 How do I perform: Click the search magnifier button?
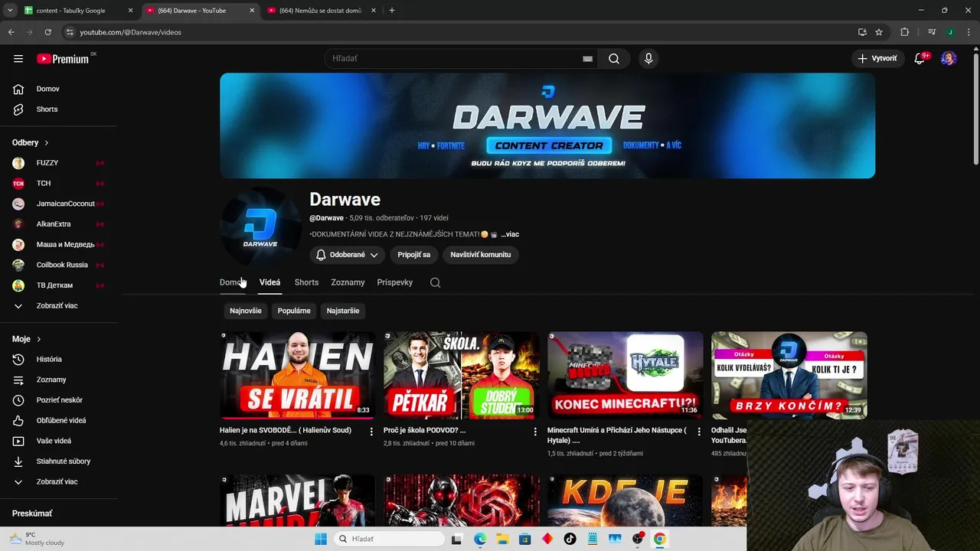(614, 59)
